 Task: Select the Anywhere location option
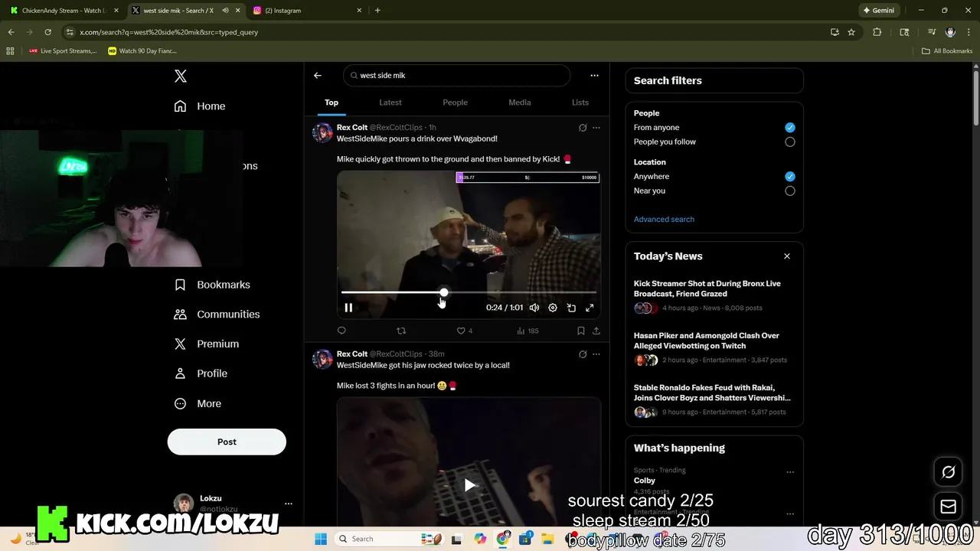tap(790, 177)
